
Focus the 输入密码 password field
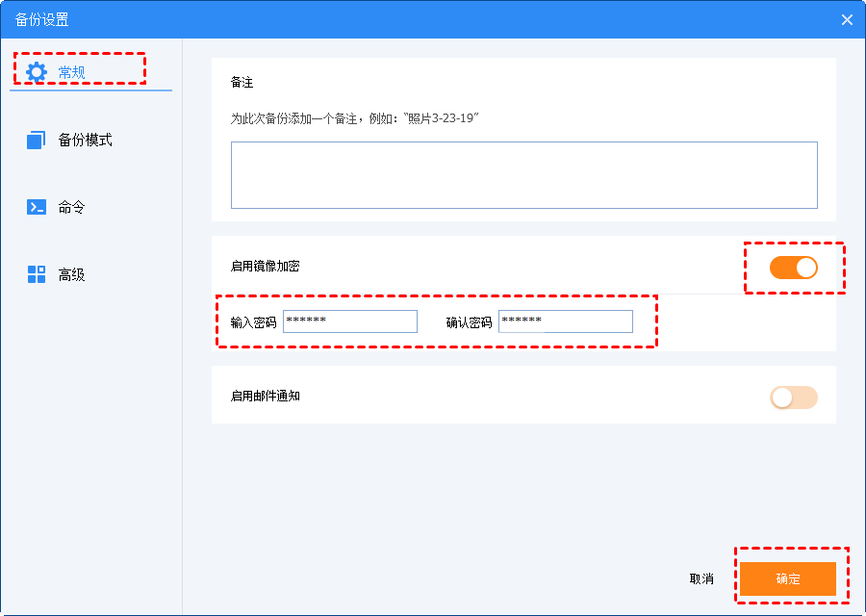click(350, 321)
